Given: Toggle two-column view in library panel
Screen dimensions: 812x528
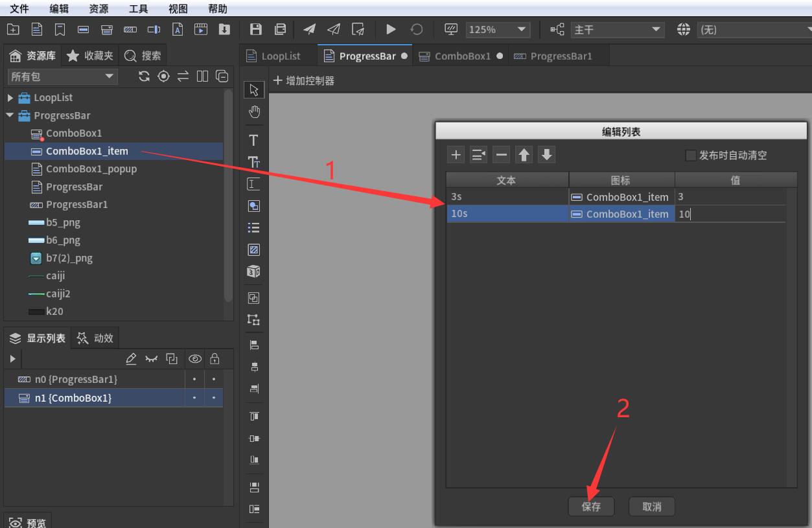Looking at the screenshot, I should tap(203, 76).
